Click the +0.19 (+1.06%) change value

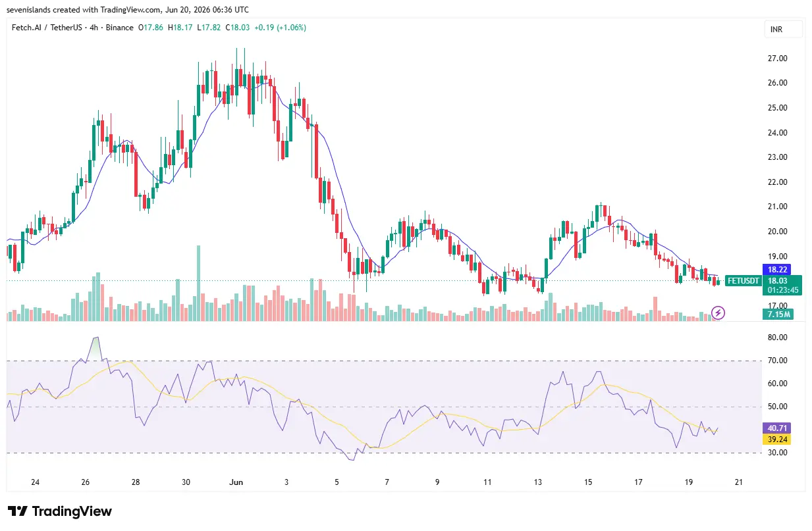(281, 28)
